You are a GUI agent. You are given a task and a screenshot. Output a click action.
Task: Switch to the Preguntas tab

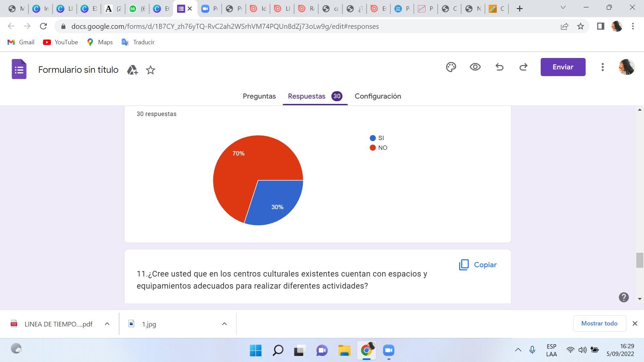point(259,96)
